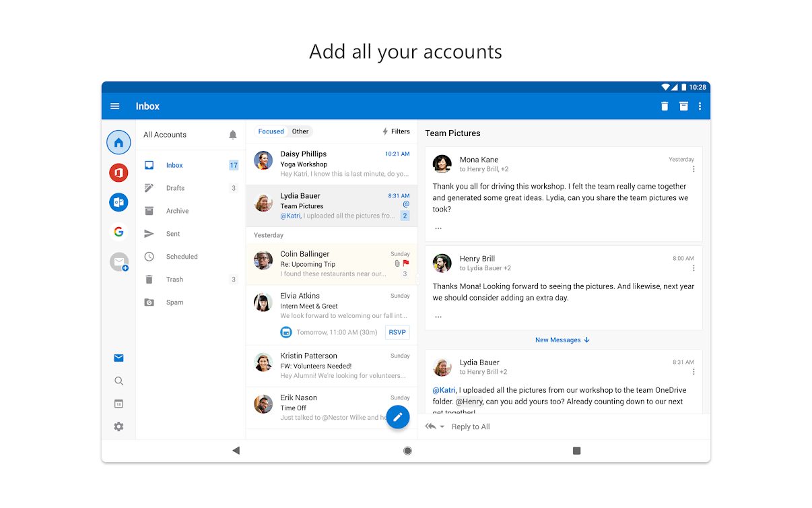Open Colin Ballinger Re: Upcoming Trip email

coord(331,264)
